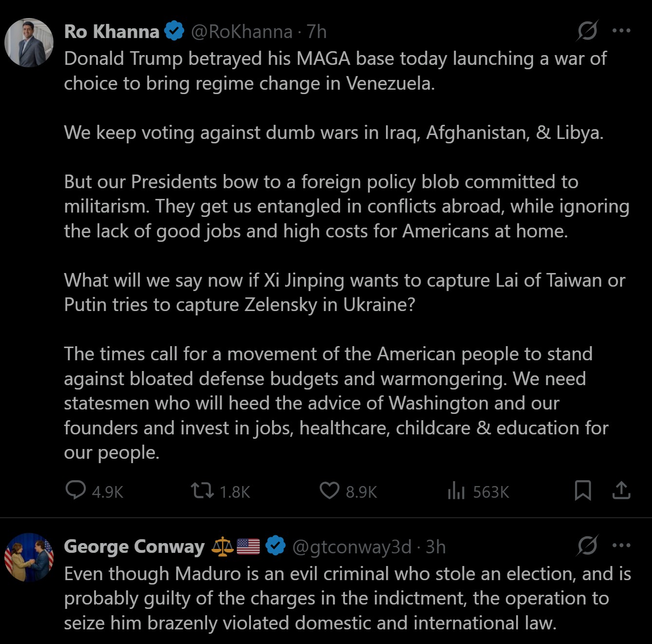Share Ro Khanna's tweet
Image resolution: width=652 pixels, height=644 pixels.
[x=621, y=490]
